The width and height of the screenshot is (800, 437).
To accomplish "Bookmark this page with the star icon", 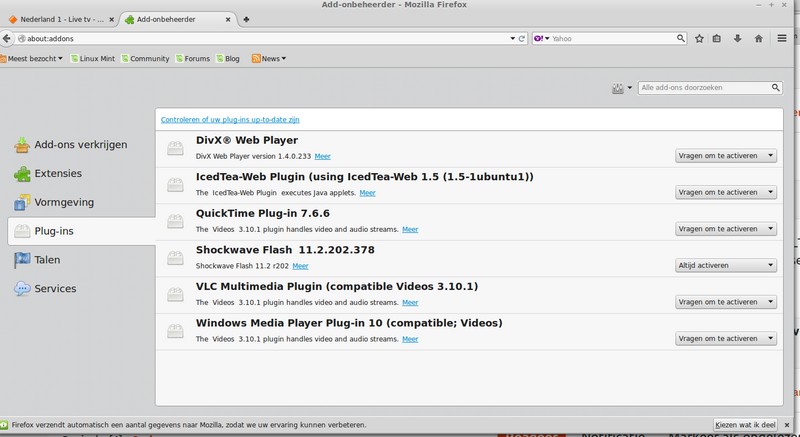I will [699, 38].
